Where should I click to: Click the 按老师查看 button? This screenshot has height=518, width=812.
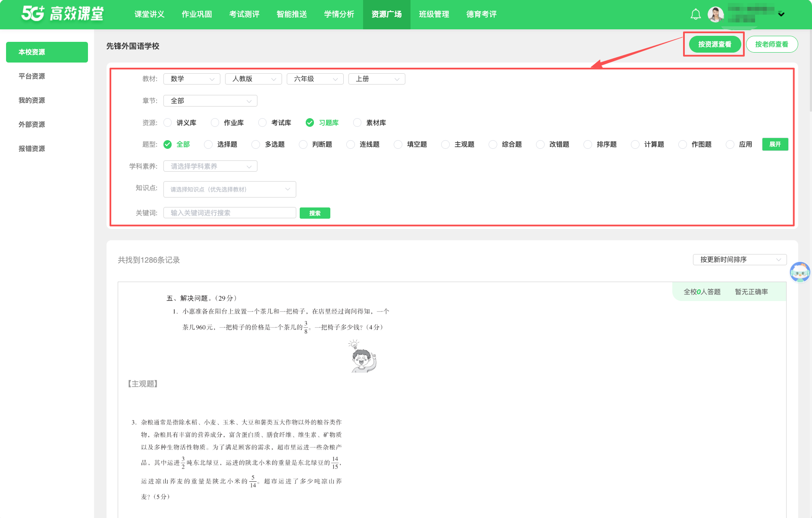772,44
